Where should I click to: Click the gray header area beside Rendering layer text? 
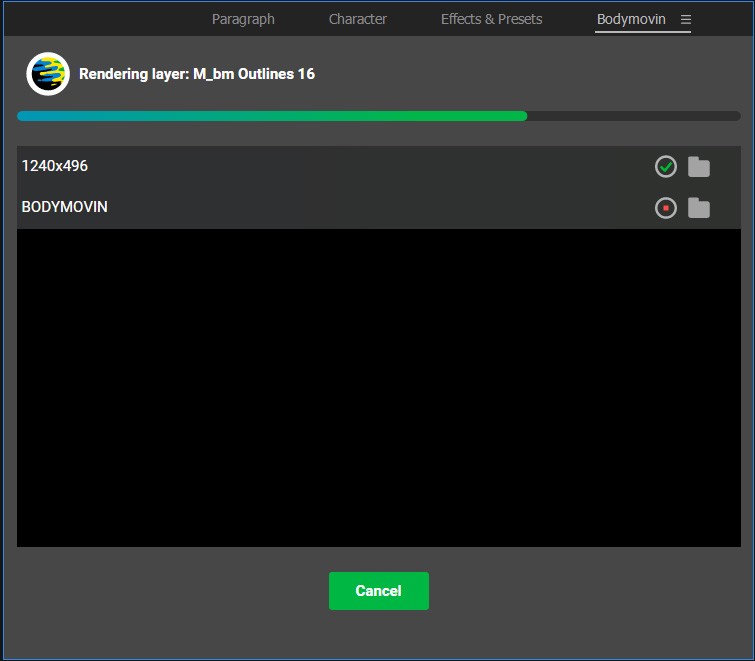coord(530,74)
